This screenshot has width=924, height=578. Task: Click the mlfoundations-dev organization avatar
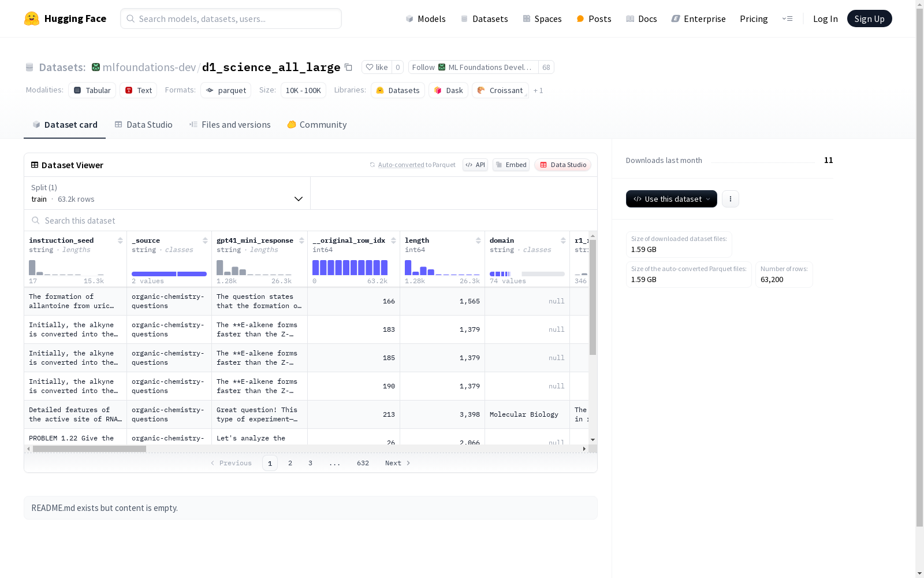coord(96,67)
